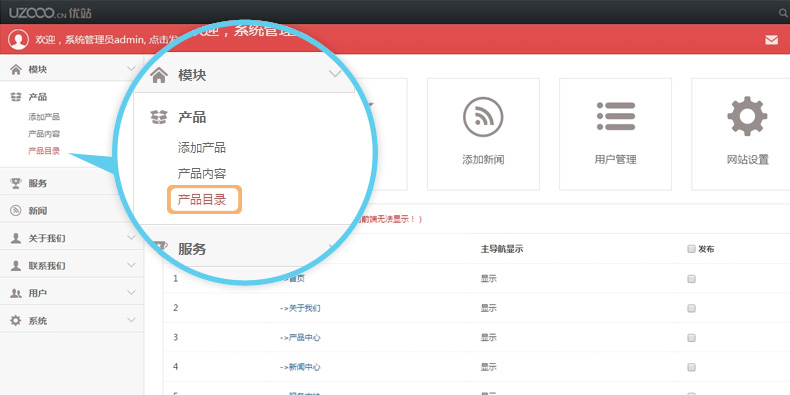The image size is (790, 395).
Task: Click the gear icon beside 系统 in sidebar
Action: pos(16,320)
